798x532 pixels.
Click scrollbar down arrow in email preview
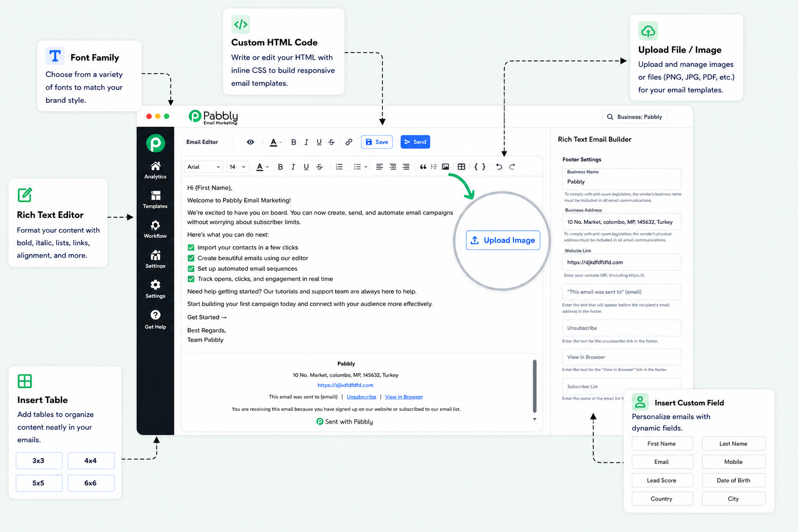coord(535,419)
